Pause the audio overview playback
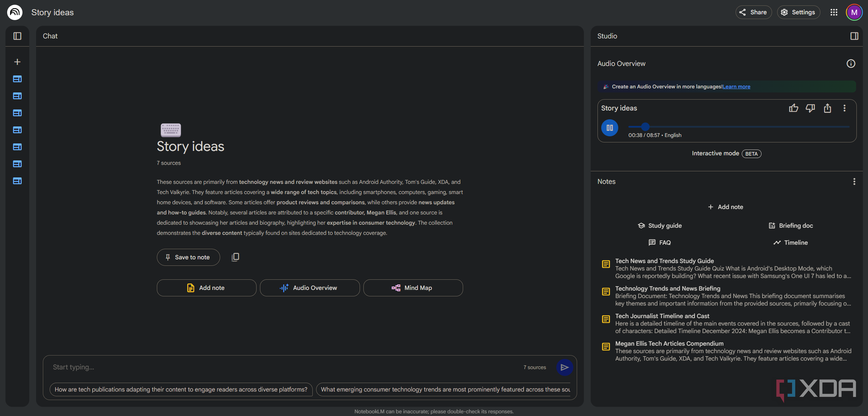Image resolution: width=868 pixels, height=416 pixels. point(610,128)
